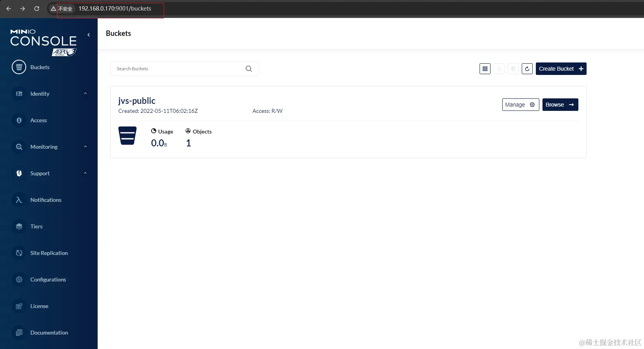Click the Monitoring magnifier icon
The image size is (644, 349).
(19, 147)
